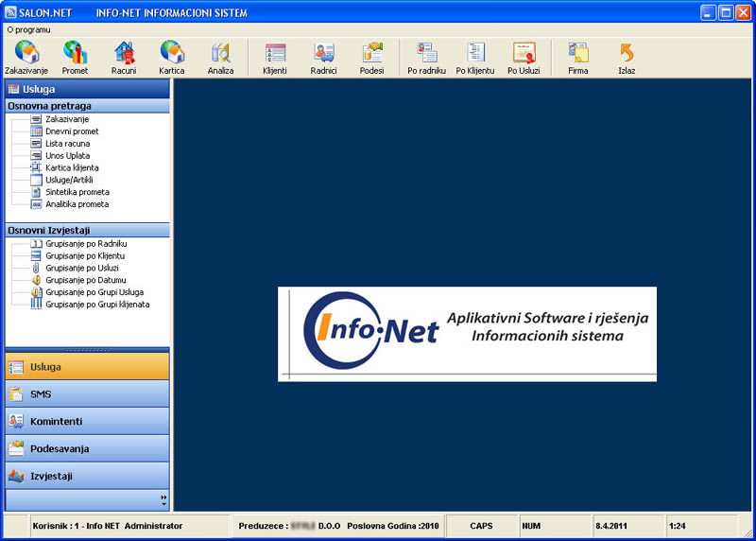Viewport: 756px width, 541px height.
Task: Launch the Analiza toolbar tool
Action: 220,58
